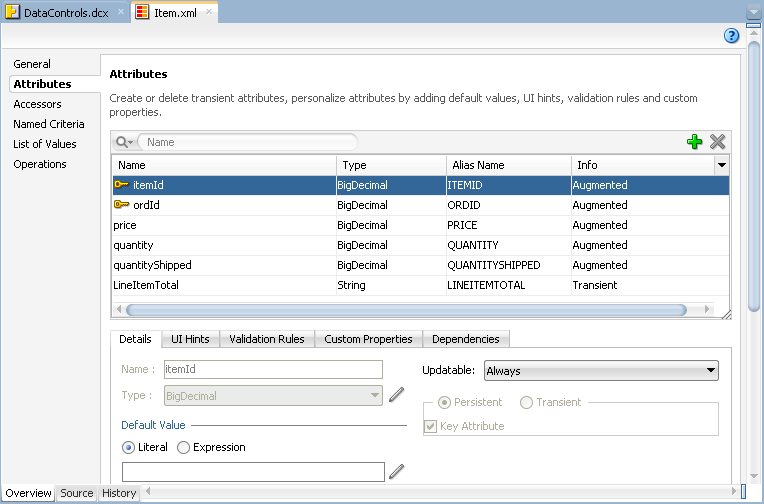The image size is (764, 504).
Task: Switch to the History view tab
Action: (x=119, y=493)
